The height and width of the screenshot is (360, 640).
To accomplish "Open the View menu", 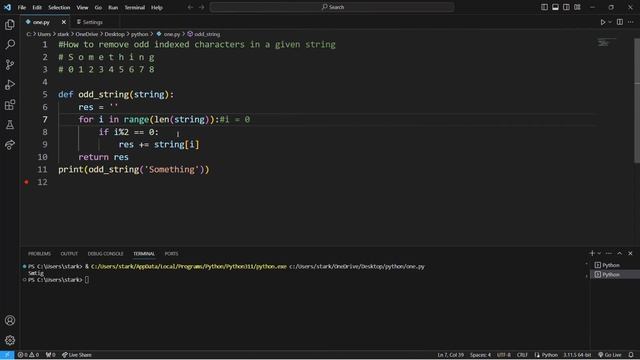I will click(x=82, y=7).
